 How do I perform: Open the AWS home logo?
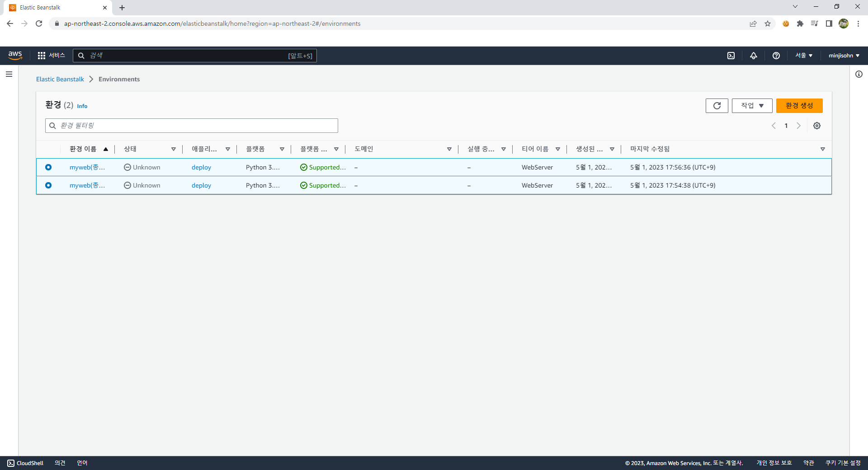(x=15, y=55)
